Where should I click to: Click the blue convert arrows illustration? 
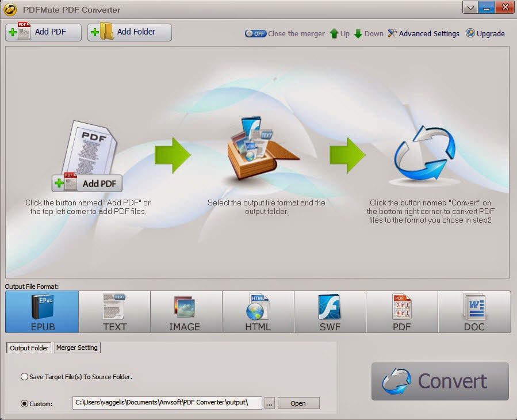coord(425,154)
